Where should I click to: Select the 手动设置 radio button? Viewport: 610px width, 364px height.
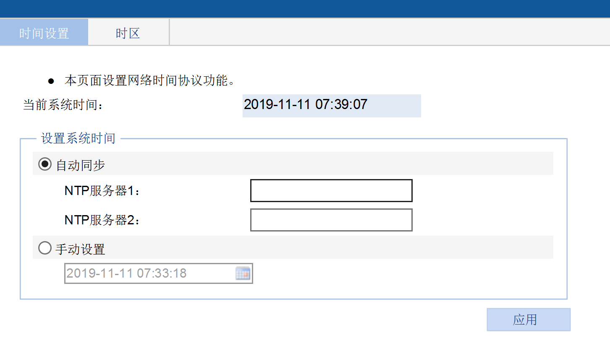(x=45, y=248)
